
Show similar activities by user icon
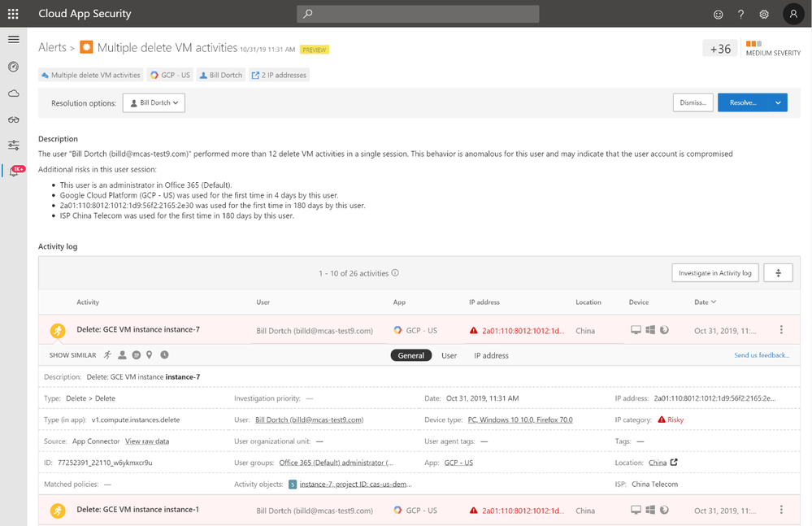pyautogui.click(x=122, y=355)
